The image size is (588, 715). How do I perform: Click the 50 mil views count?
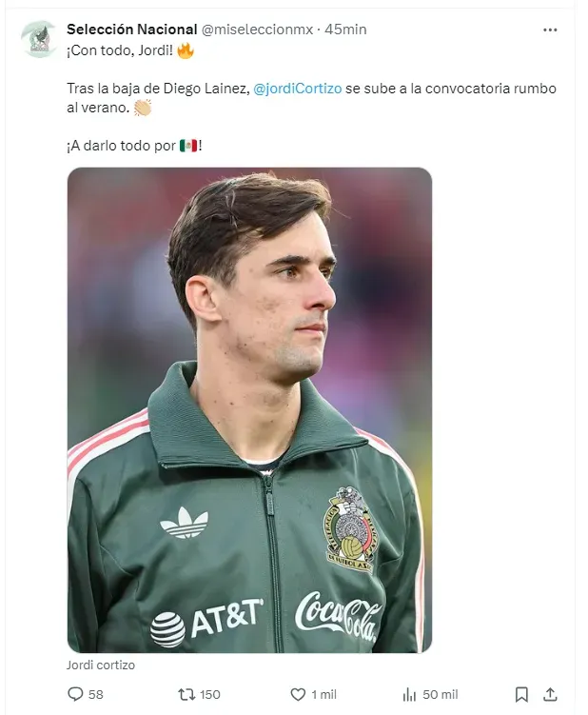tap(440, 694)
